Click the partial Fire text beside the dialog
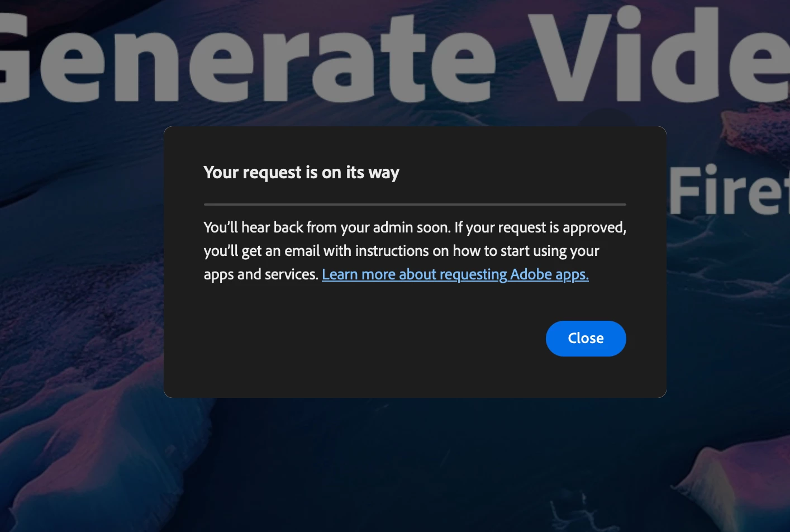The width and height of the screenshot is (790, 532). point(729,189)
